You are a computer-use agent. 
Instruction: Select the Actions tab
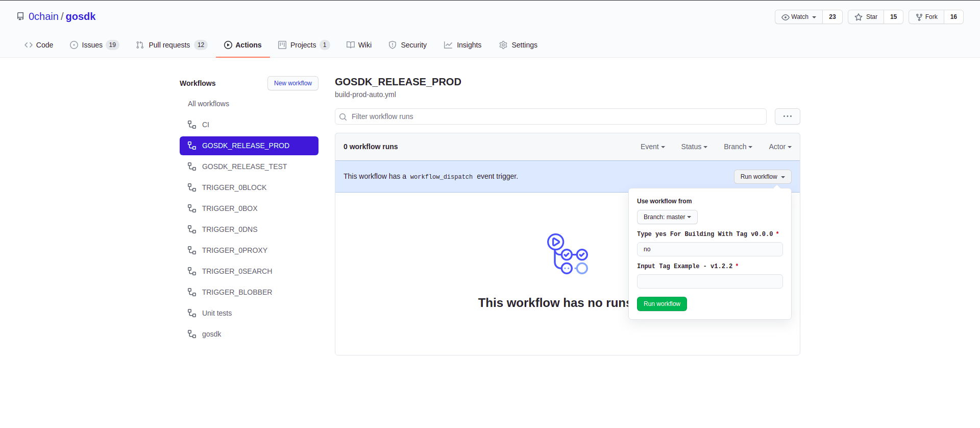pos(243,45)
